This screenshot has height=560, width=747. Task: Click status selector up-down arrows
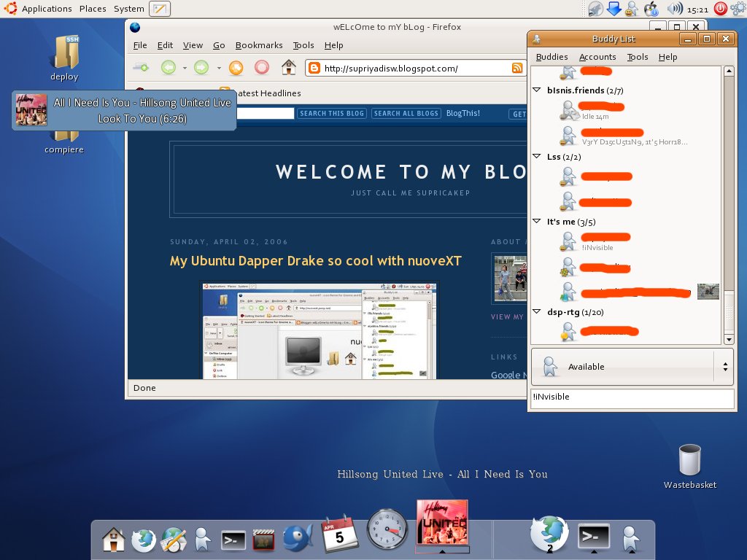click(725, 367)
